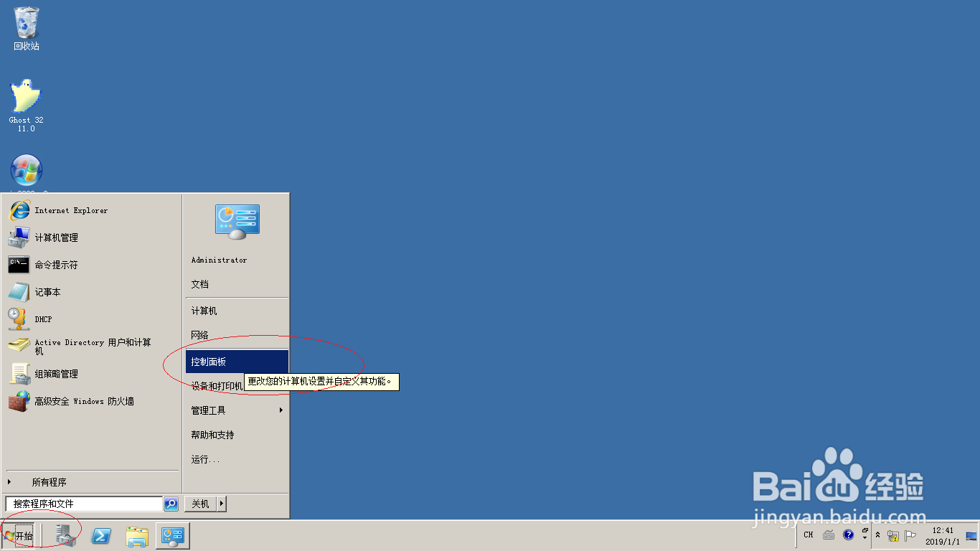980x551 pixels.
Task: Click the network warning tray icon
Action: [x=893, y=535]
